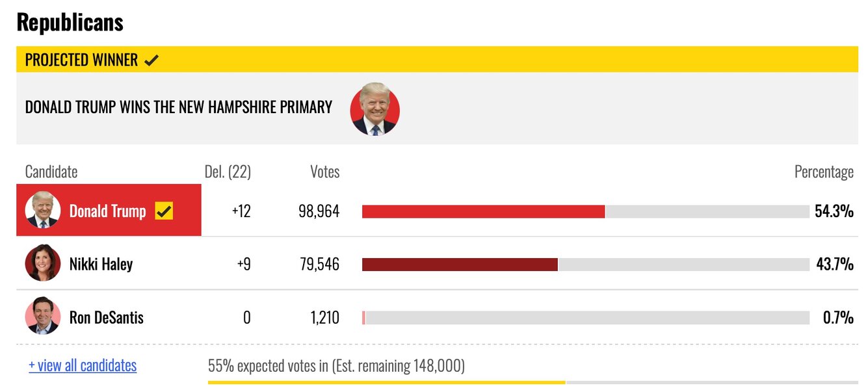Select the Donald Trump candidate name
Image resolution: width=868 pixels, height=390 pixels.
107,211
